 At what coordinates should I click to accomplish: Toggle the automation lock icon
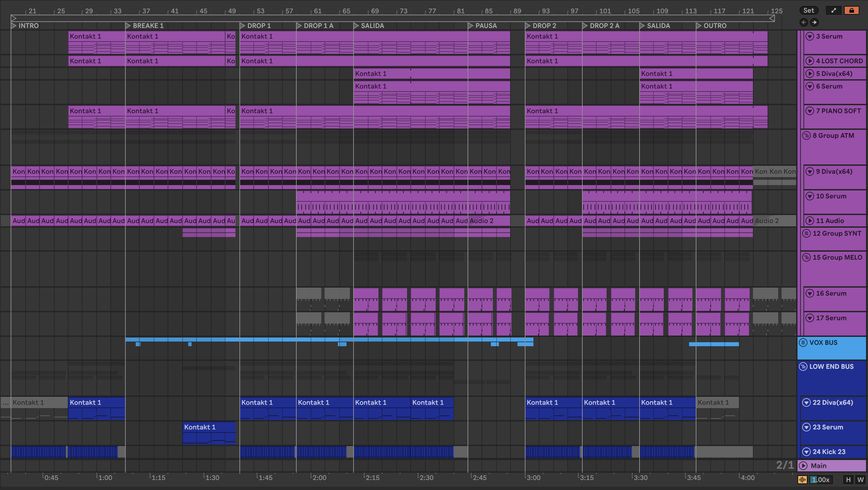point(851,10)
